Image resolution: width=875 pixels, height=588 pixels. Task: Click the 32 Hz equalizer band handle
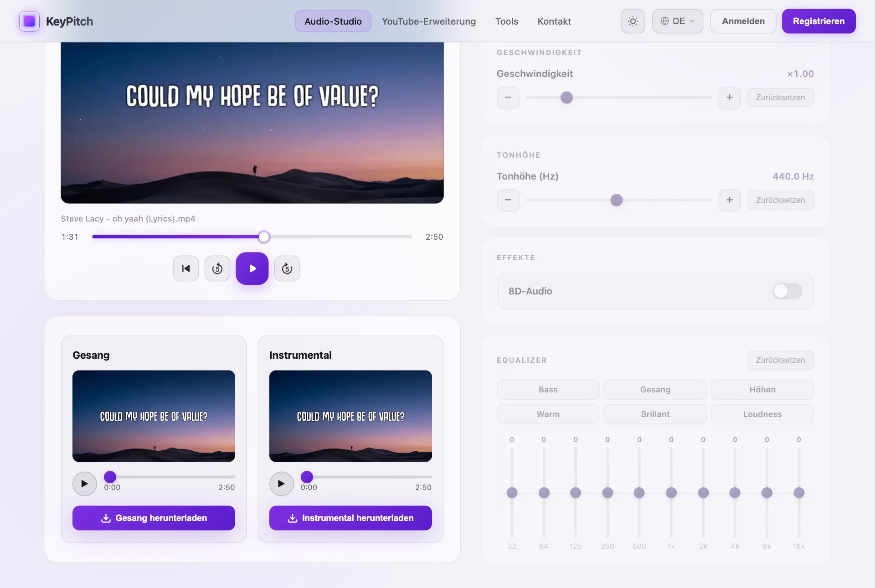tap(512, 493)
